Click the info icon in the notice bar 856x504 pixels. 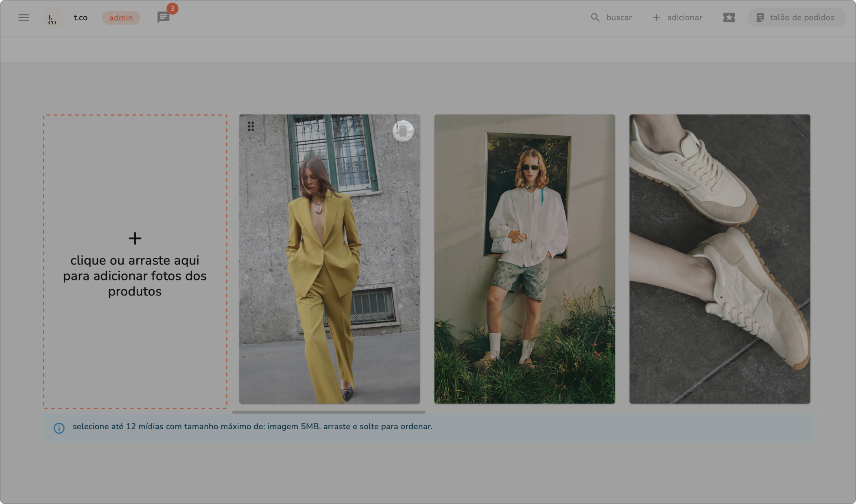click(59, 428)
